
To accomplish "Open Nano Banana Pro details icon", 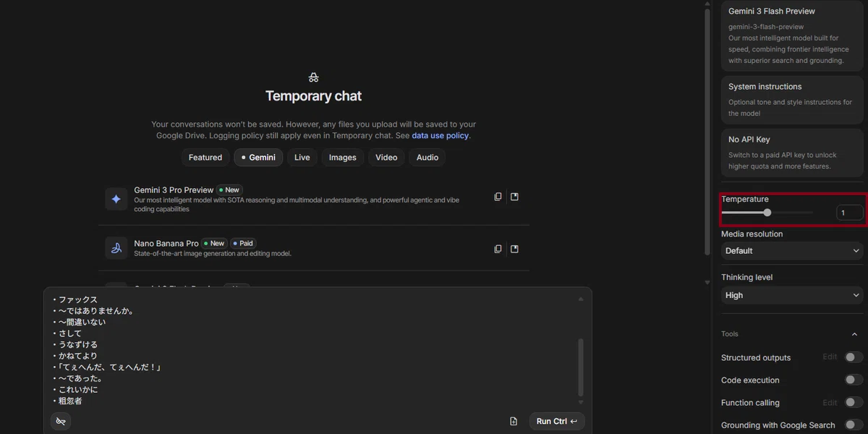I will click(514, 249).
